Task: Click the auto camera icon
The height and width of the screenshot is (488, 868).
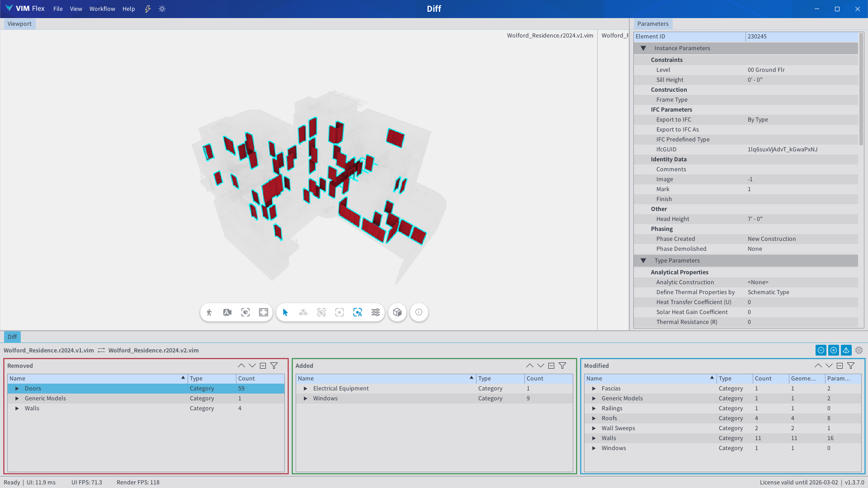Action: tap(227, 312)
